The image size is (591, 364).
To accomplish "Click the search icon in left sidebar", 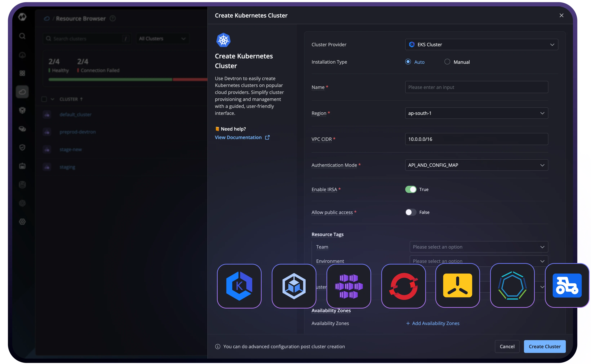I will click(22, 36).
